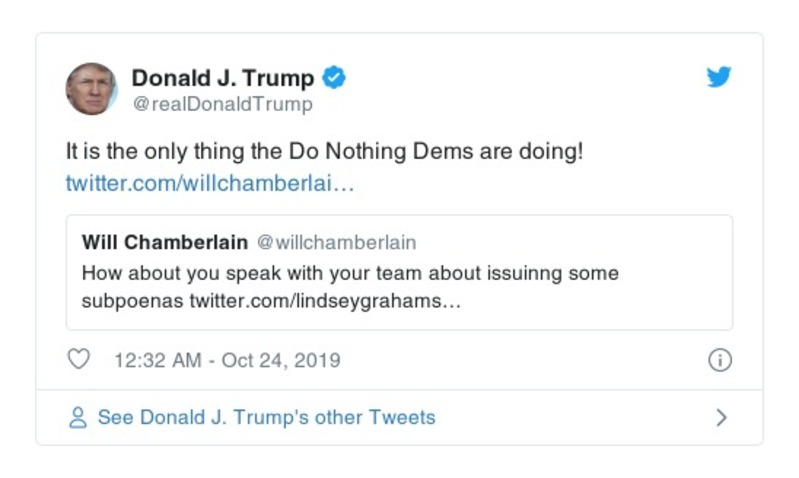View See Donald J. Trump's other Tweets
Image resolution: width=799 pixels, height=478 pixels.
pyautogui.click(x=266, y=418)
